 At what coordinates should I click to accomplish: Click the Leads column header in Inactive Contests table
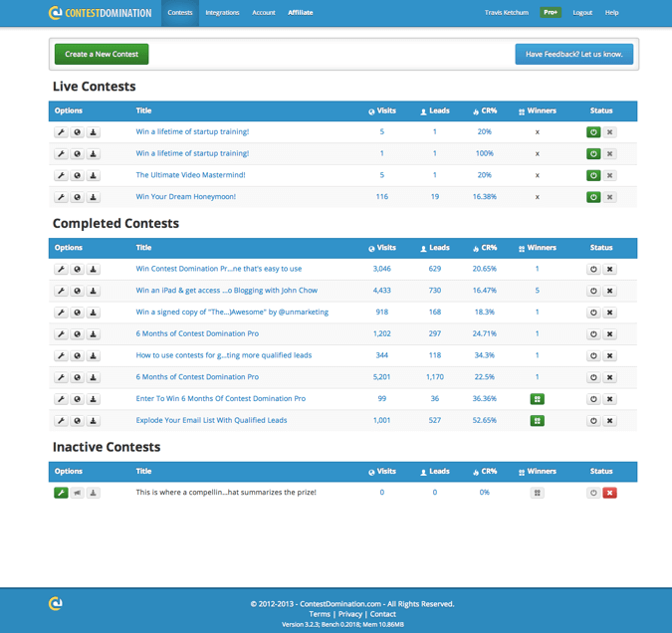point(435,472)
